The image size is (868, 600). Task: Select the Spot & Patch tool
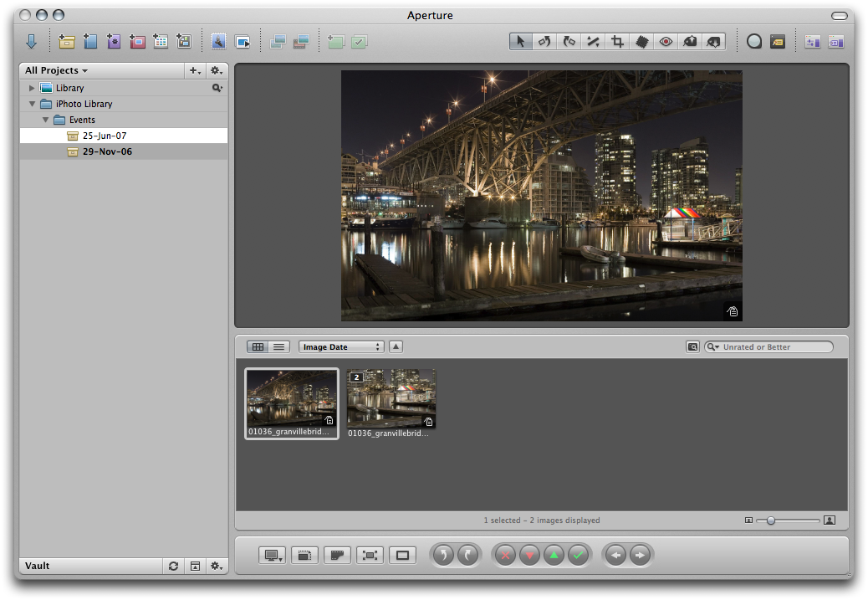pos(641,41)
